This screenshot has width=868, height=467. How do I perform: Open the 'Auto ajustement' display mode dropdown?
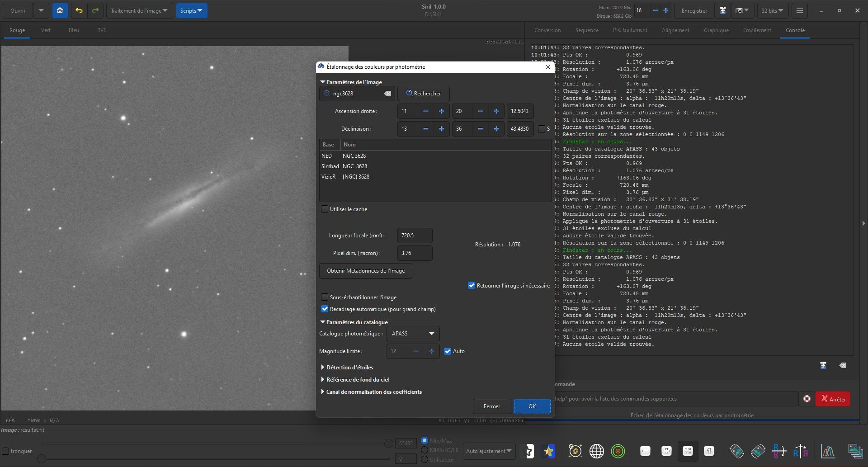489,451
